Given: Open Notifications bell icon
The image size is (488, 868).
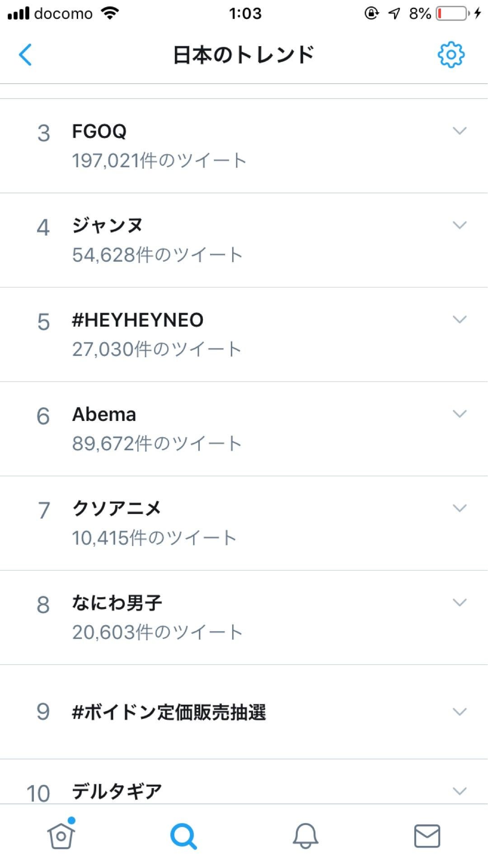Looking at the screenshot, I should click(305, 835).
